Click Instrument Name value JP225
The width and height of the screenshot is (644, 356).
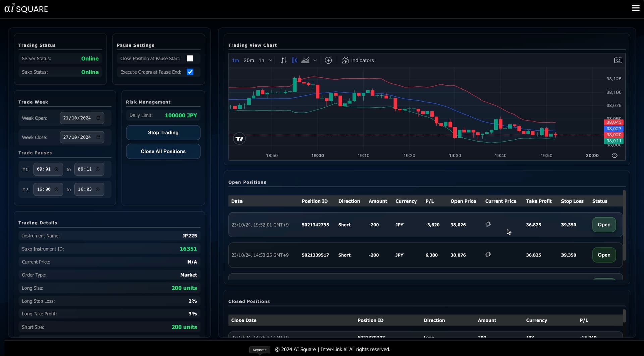(190, 236)
